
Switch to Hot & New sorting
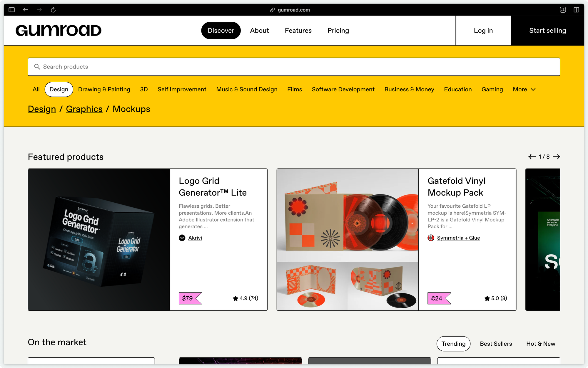[540, 344]
